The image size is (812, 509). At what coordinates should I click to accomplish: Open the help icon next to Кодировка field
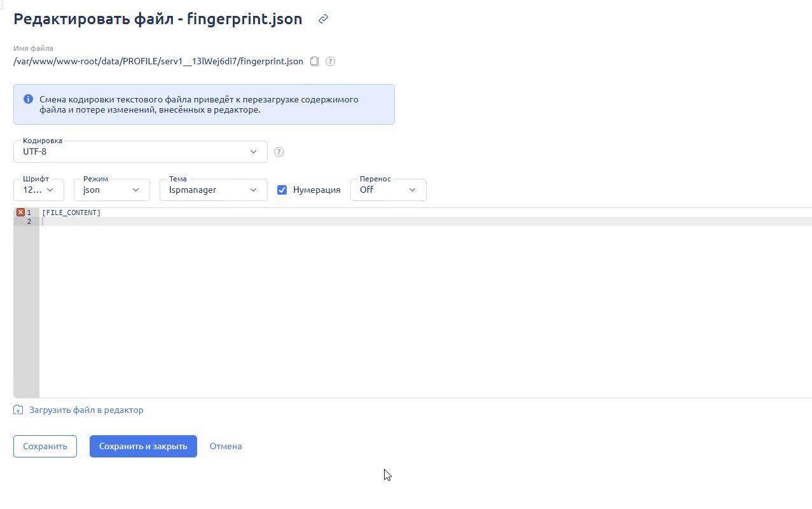click(279, 151)
